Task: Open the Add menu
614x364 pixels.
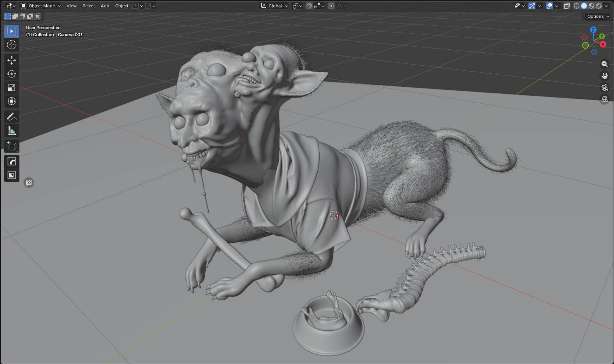Action: [x=105, y=6]
